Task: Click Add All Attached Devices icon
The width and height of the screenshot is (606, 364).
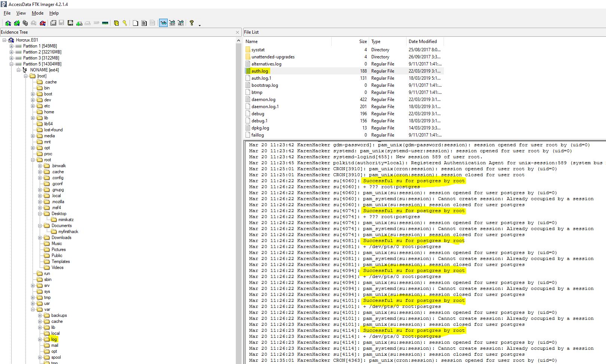Action: 16,23
